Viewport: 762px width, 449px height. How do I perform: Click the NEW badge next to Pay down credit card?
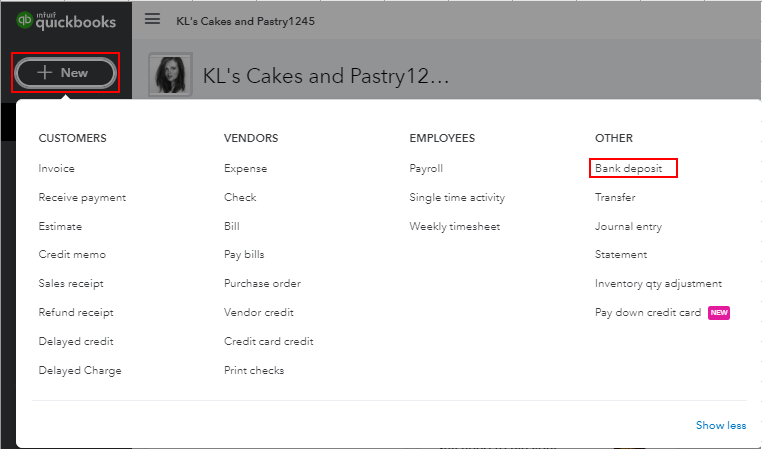click(719, 312)
